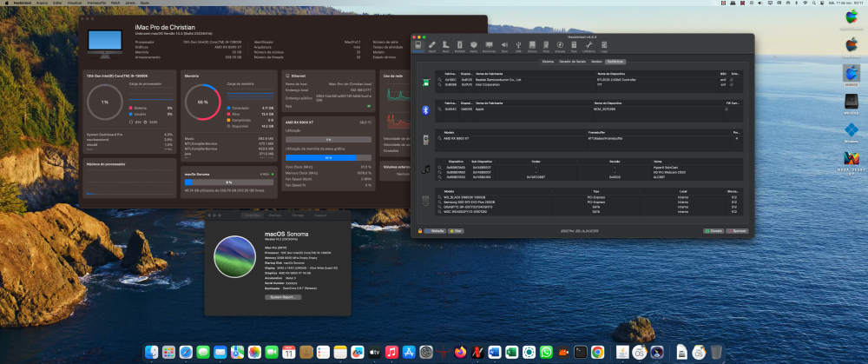868x364 pixels.
Task: Click magnifier icon for GIGABYTE SATA disk row
Action: coord(439,207)
